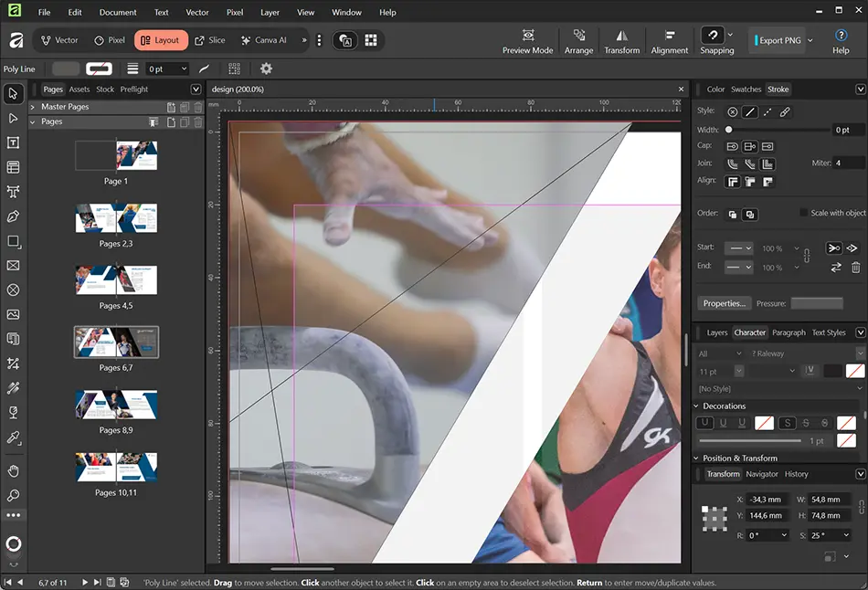Choose the Hand view tool

[x=13, y=471]
